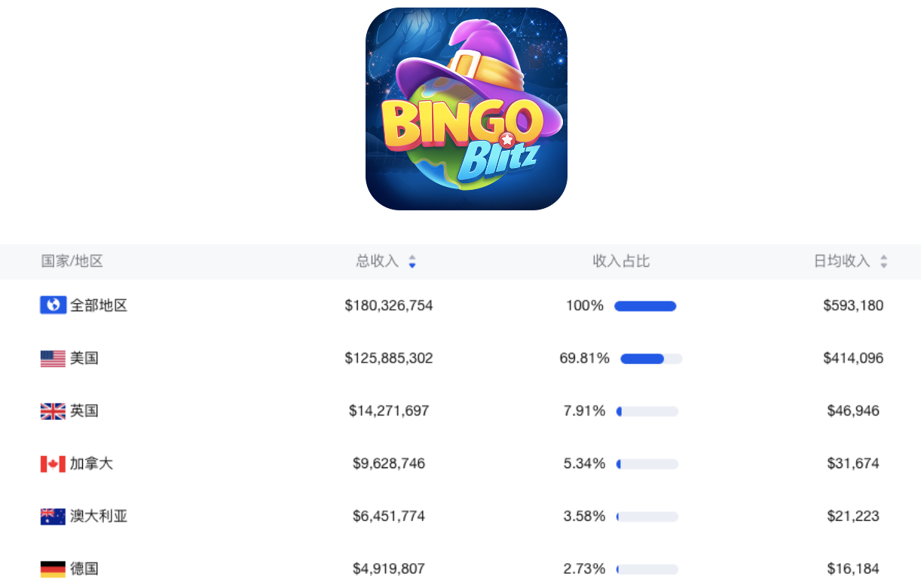Click the Germany flag icon

click(x=53, y=569)
